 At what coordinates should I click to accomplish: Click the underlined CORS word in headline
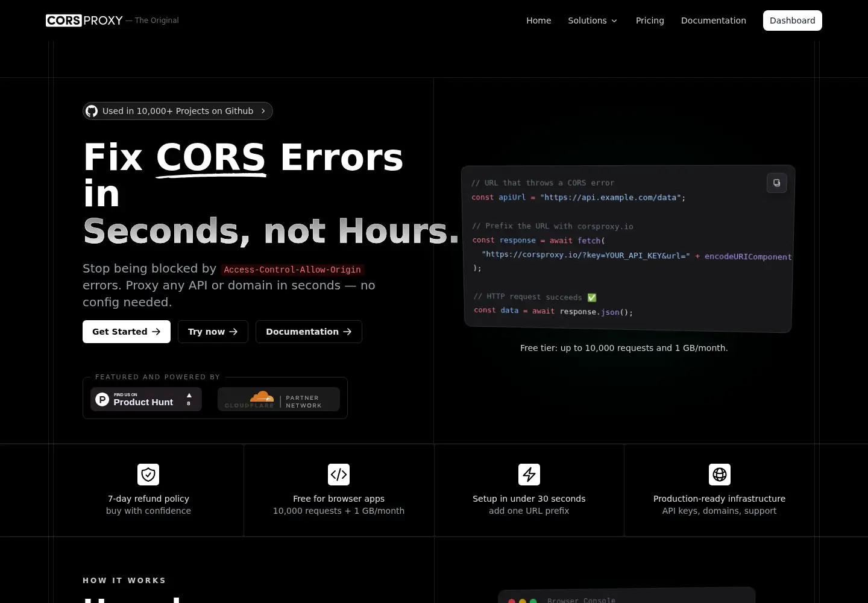click(211, 158)
